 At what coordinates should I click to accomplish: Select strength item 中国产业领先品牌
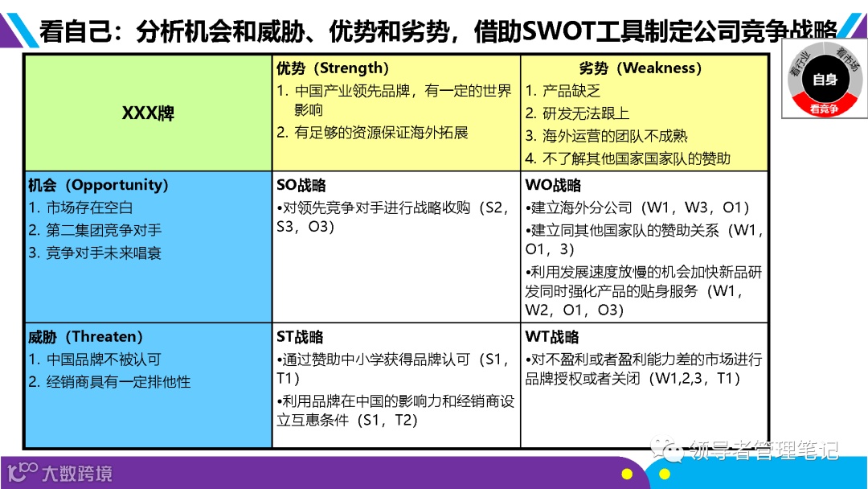(394, 101)
